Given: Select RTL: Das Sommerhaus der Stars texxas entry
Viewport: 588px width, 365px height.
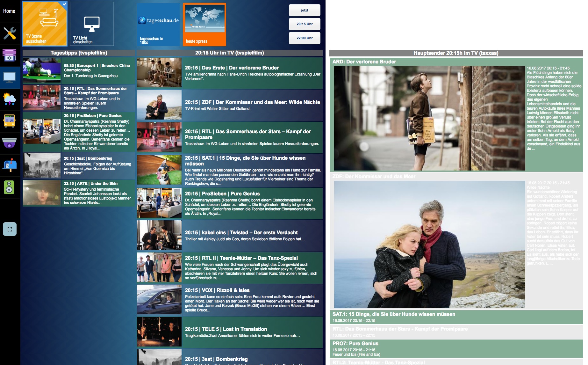Looking at the screenshot, I should [456, 332].
